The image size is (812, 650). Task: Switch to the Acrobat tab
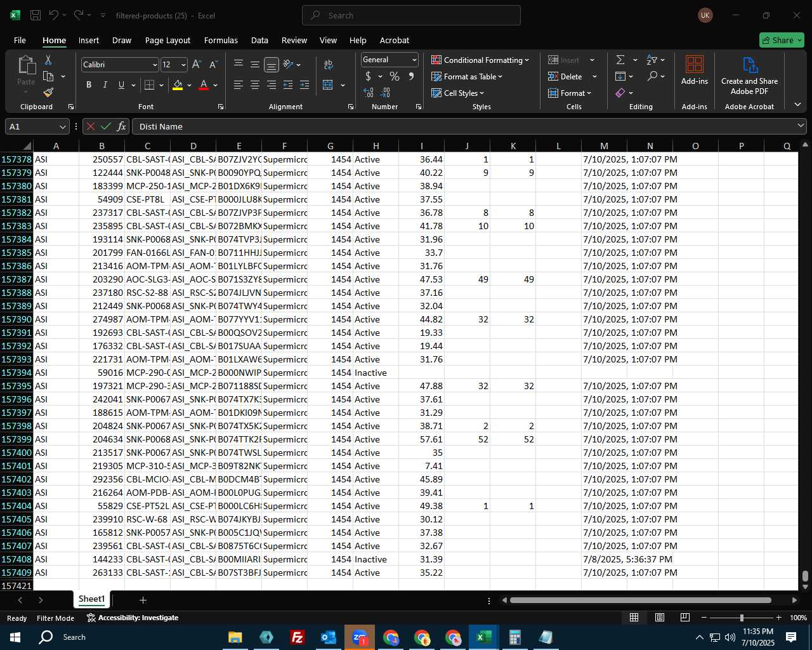coord(395,40)
